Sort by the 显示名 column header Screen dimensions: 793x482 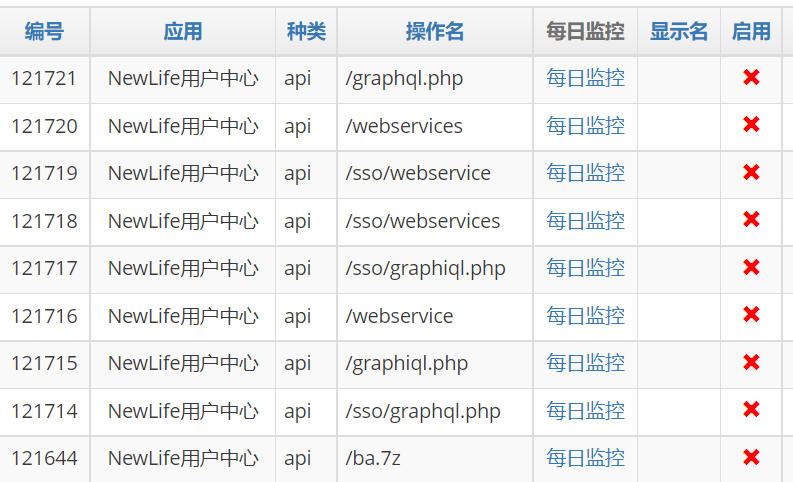tap(679, 31)
